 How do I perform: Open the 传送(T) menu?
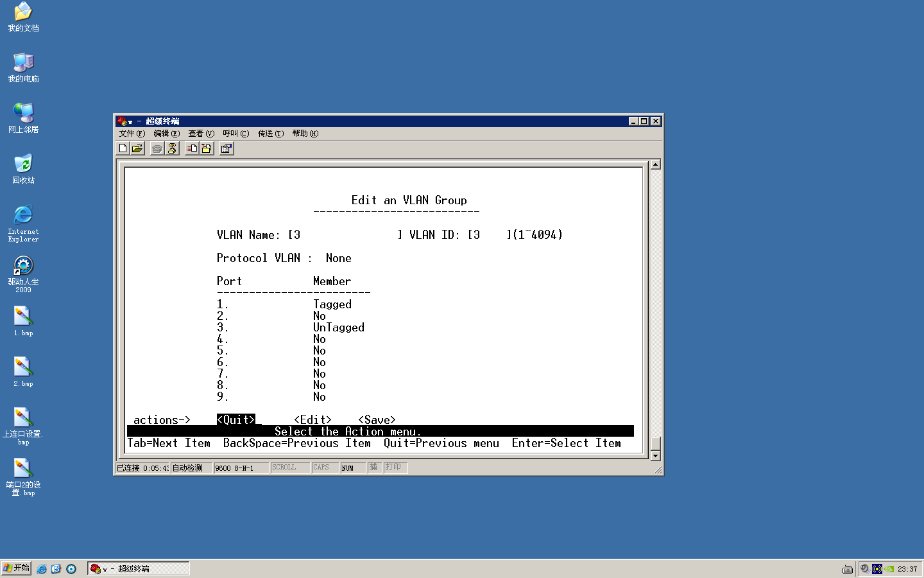click(270, 134)
